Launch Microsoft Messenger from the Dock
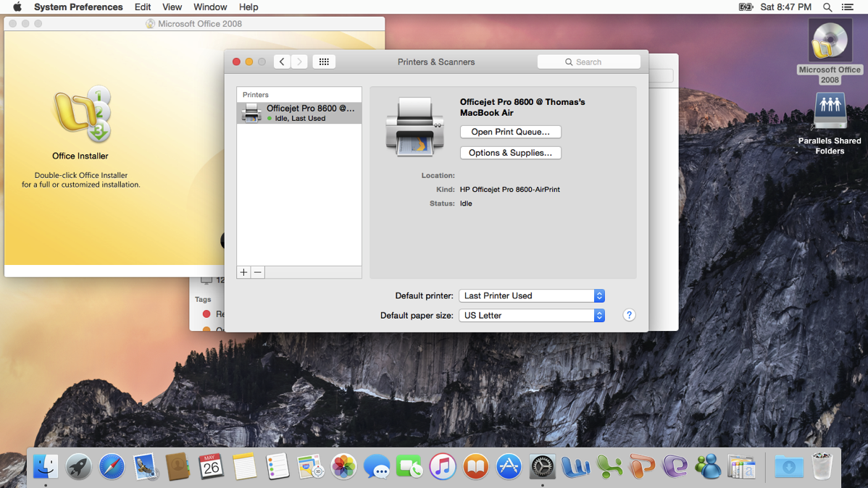The width and height of the screenshot is (868, 488). point(709,466)
